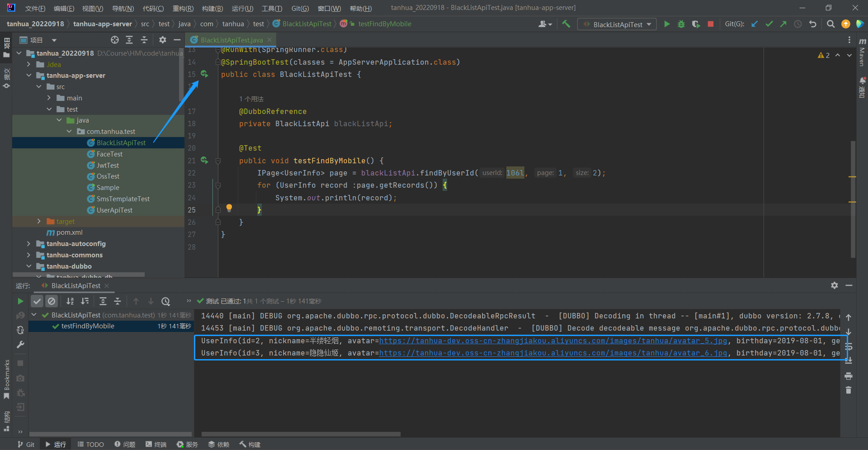The image size is (868, 450).
Task: Click the Build project hammer icon
Action: pos(566,24)
